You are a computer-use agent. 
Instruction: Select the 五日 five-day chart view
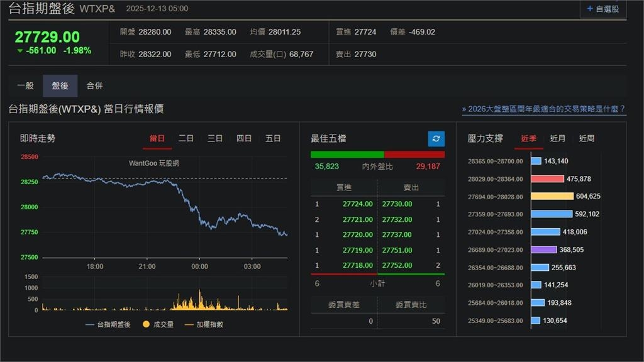click(x=273, y=138)
